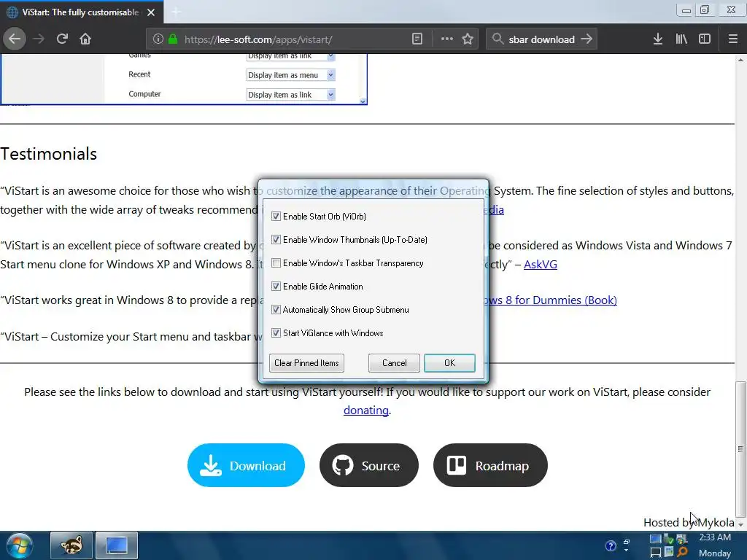Go back to the previous page

coord(15,39)
